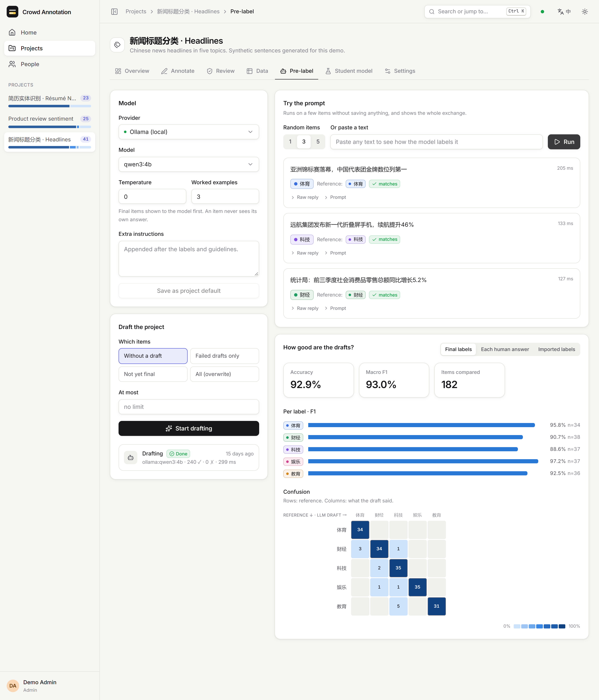Select 'Not yet final' option
The image size is (599, 700).
153,374
